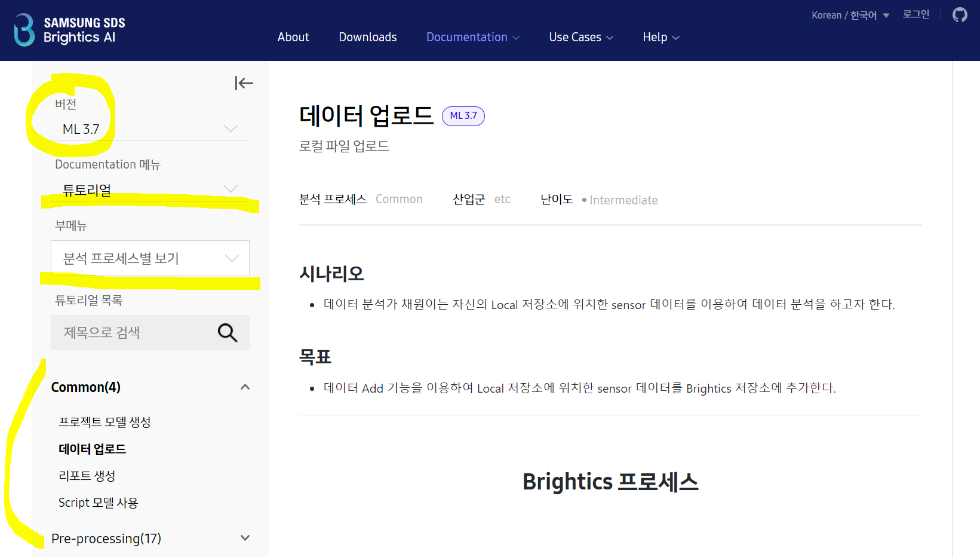The height and width of the screenshot is (557, 980).
Task: Expand the Pre-processing(17) section
Action: pos(150,538)
